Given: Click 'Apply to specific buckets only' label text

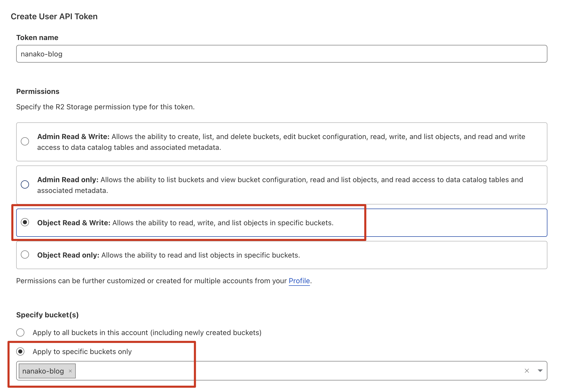Looking at the screenshot, I should coord(82,351).
